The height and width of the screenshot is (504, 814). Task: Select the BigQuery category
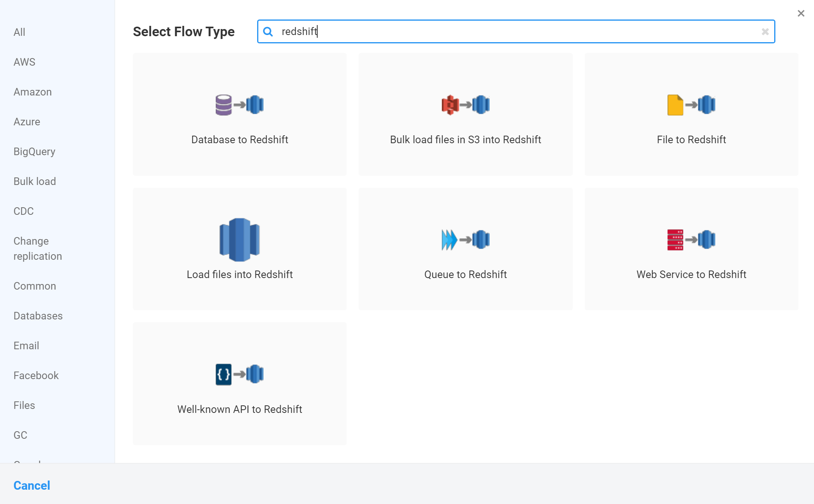[x=34, y=151]
